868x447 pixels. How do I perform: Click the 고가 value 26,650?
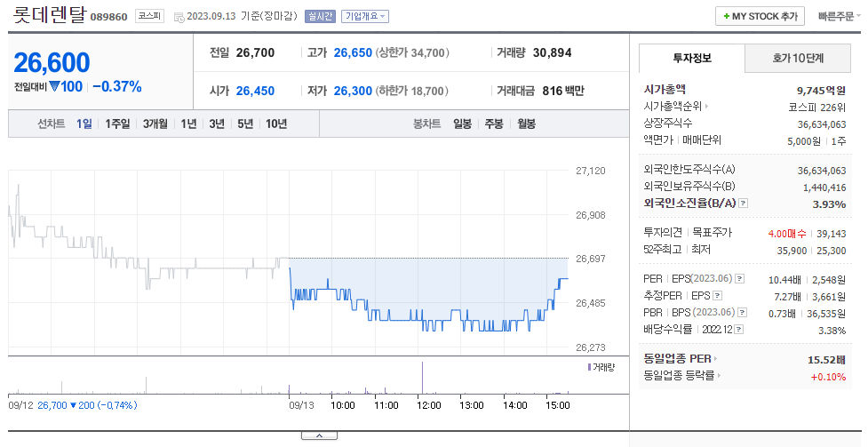point(353,53)
